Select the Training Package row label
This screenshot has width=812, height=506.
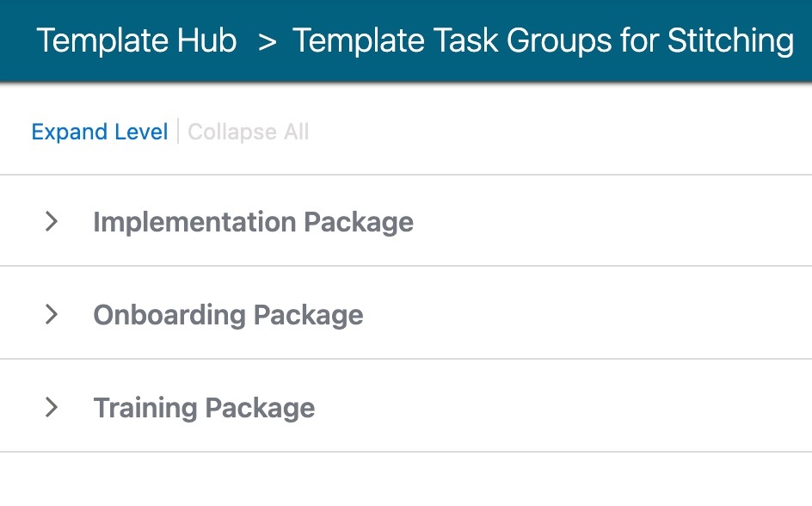click(204, 406)
